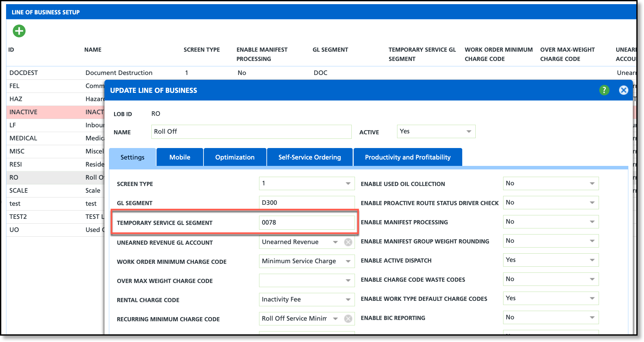
Task: Open the Rental Charge Code dropdown
Action: click(x=307, y=300)
